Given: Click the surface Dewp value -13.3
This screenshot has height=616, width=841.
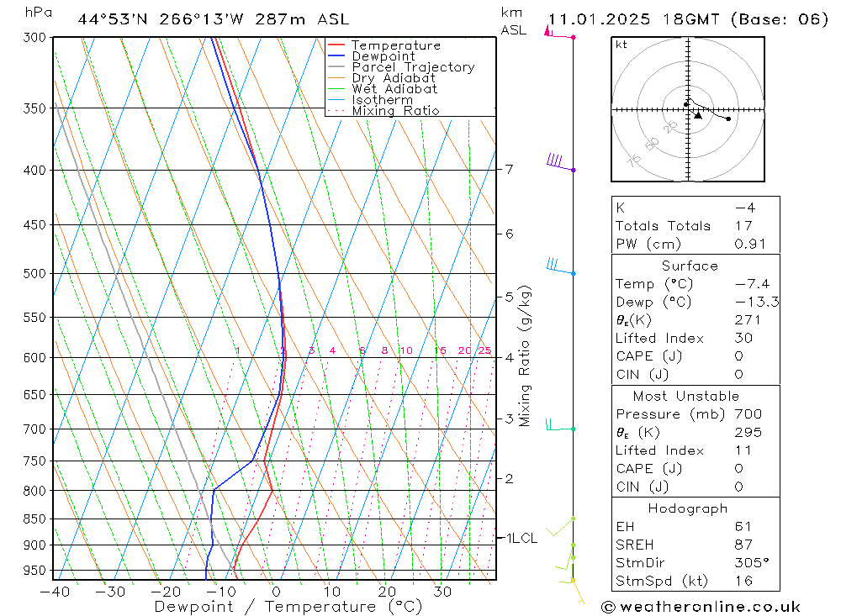Looking at the screenshot, I should [x=757, y=302].
